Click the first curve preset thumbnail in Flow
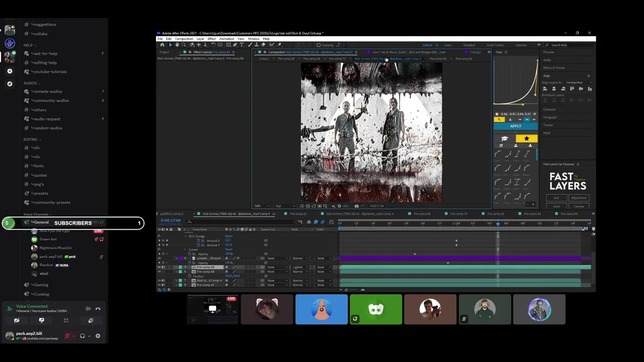Image resolution: width=644 pixels, height=362 pixels. point(498,154)
